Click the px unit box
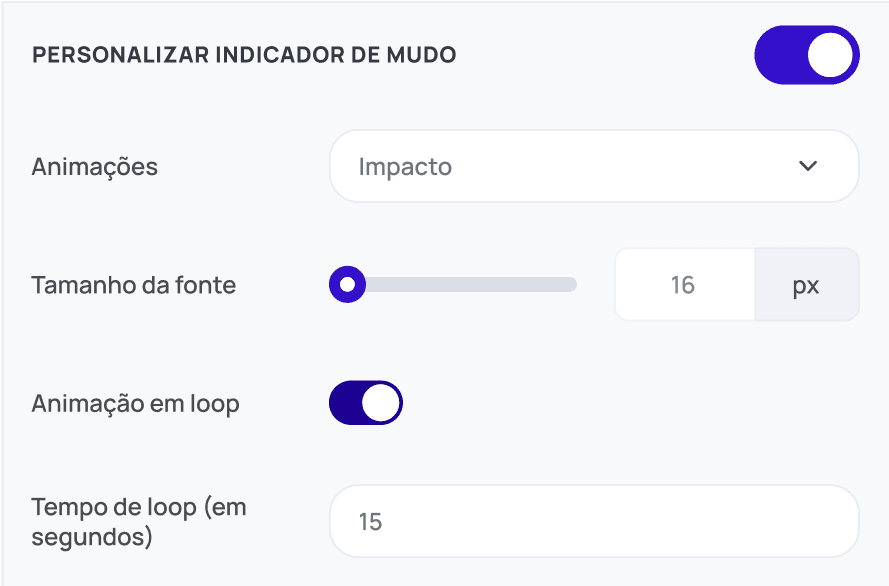Image resolution: width=889 pixels, height=586 pixels. [807, 284]
